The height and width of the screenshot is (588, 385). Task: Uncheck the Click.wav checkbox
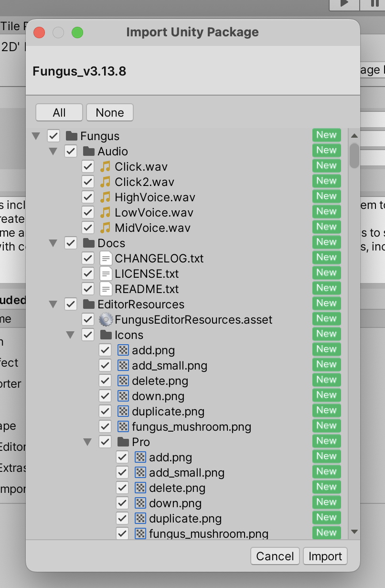tap(88, 167)
